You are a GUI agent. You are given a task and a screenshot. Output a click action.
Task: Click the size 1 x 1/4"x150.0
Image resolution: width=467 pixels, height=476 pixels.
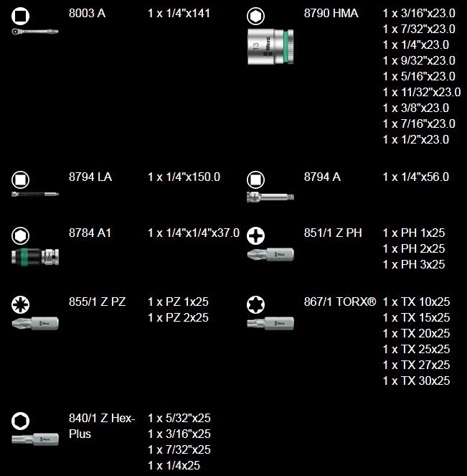pos(184,177)
